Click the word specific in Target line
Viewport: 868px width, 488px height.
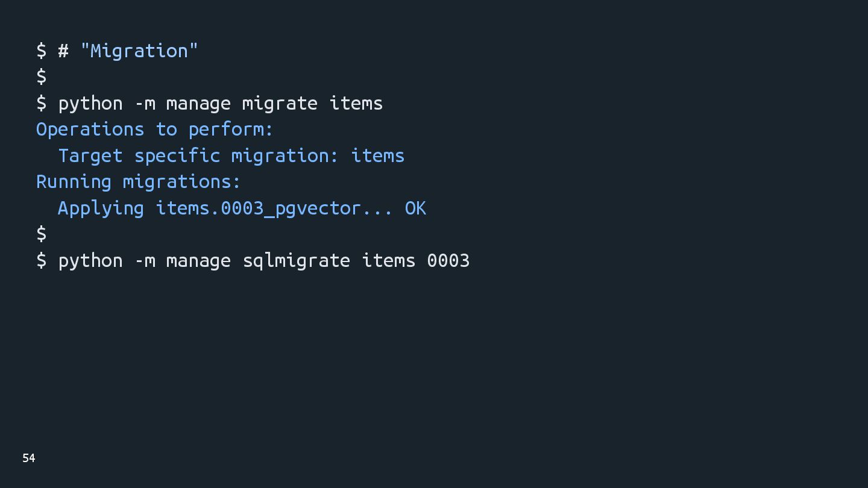[x=177, y=155]
